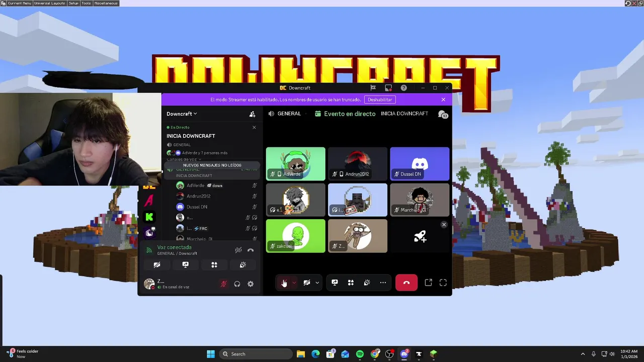The height and width of the screenshot is (362, 644).
Task: Open the invite people icon
Action: (253, 114)
